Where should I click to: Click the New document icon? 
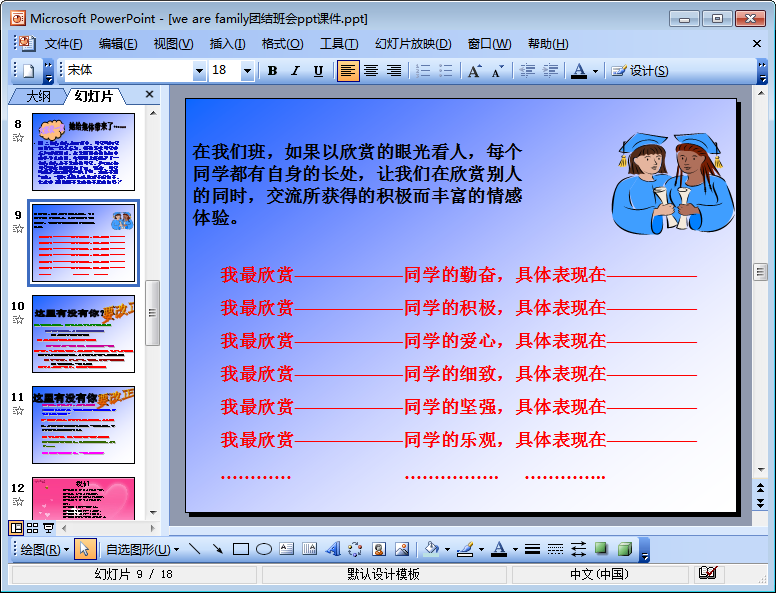pyautogui.click(x=28, y=71)
